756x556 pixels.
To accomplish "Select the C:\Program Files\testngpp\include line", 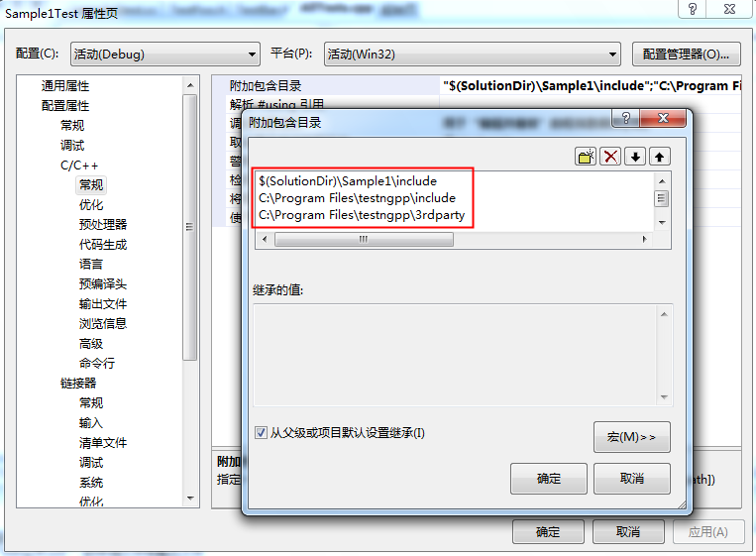I will click(358, 198).
